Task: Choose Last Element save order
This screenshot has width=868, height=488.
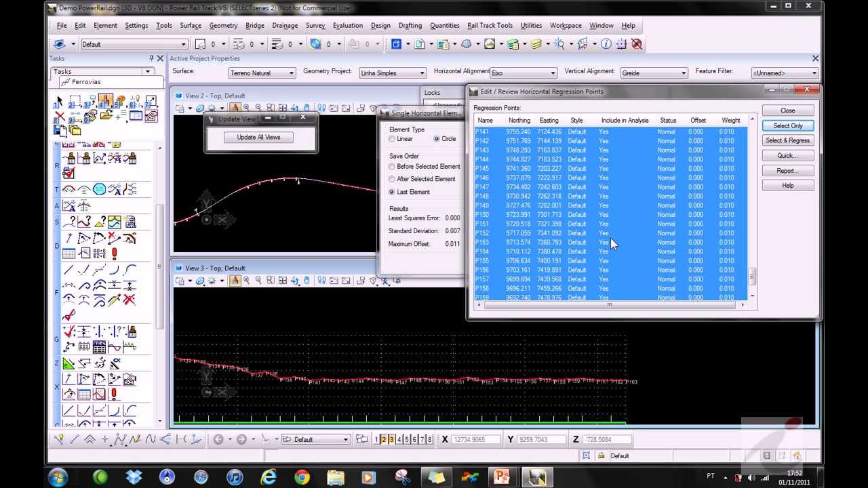Action: (392, 192)
